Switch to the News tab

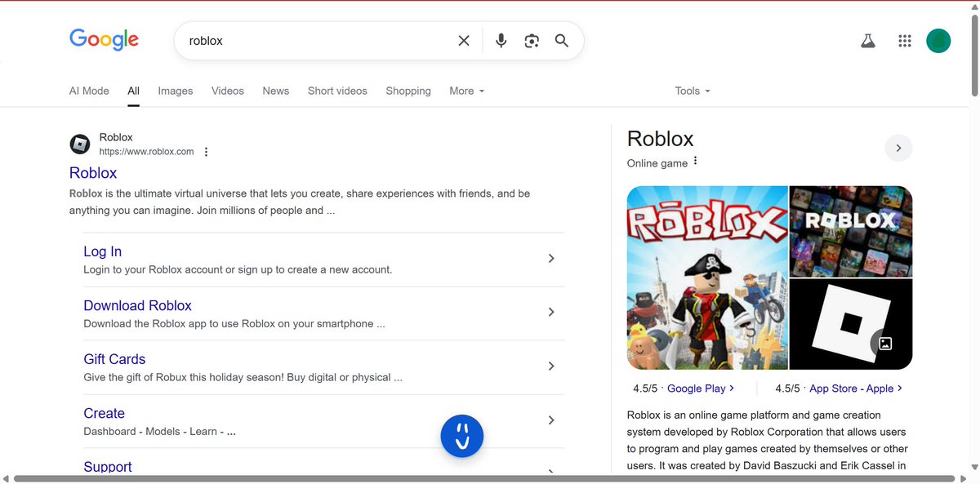pyautogui.click(x=276, y=91)
